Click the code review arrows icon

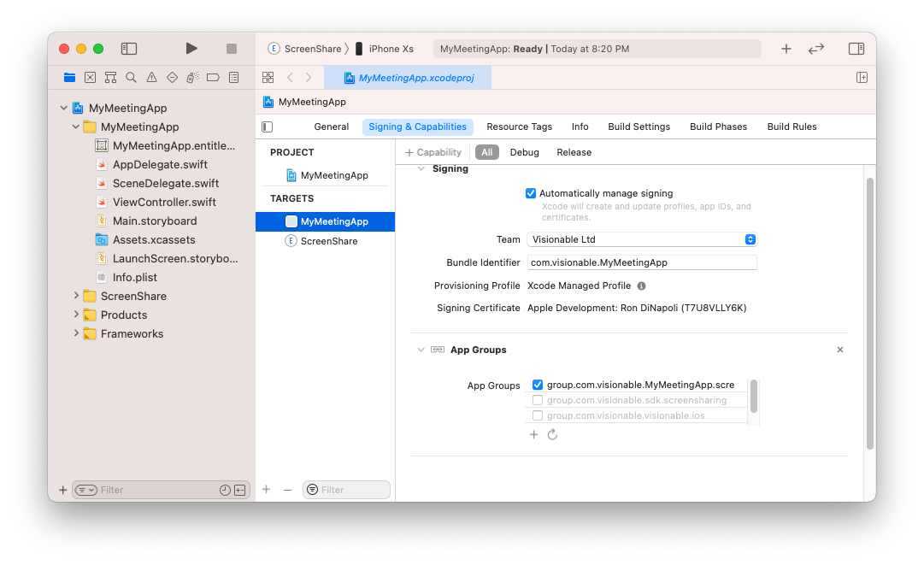pos(816,49)
